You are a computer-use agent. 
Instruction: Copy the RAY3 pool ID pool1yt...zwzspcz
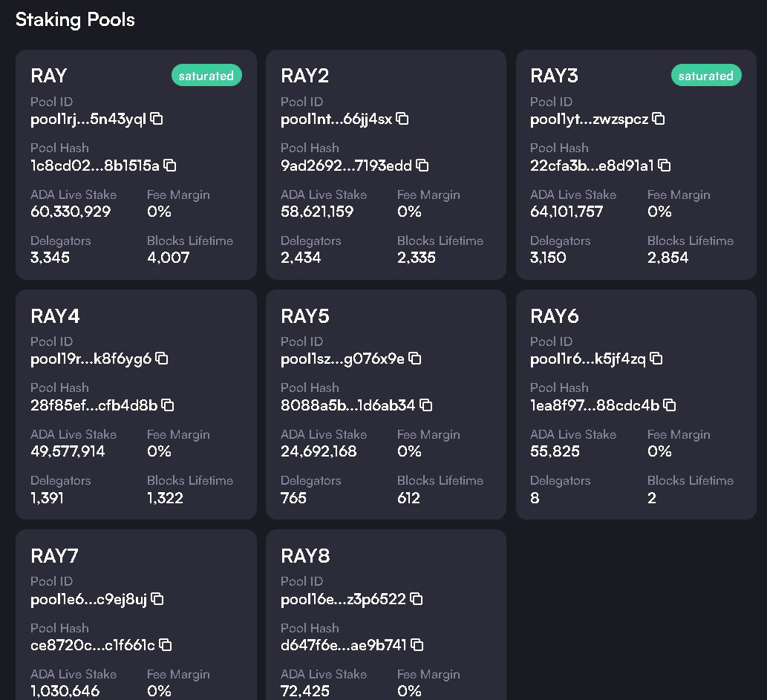(659, 118)
